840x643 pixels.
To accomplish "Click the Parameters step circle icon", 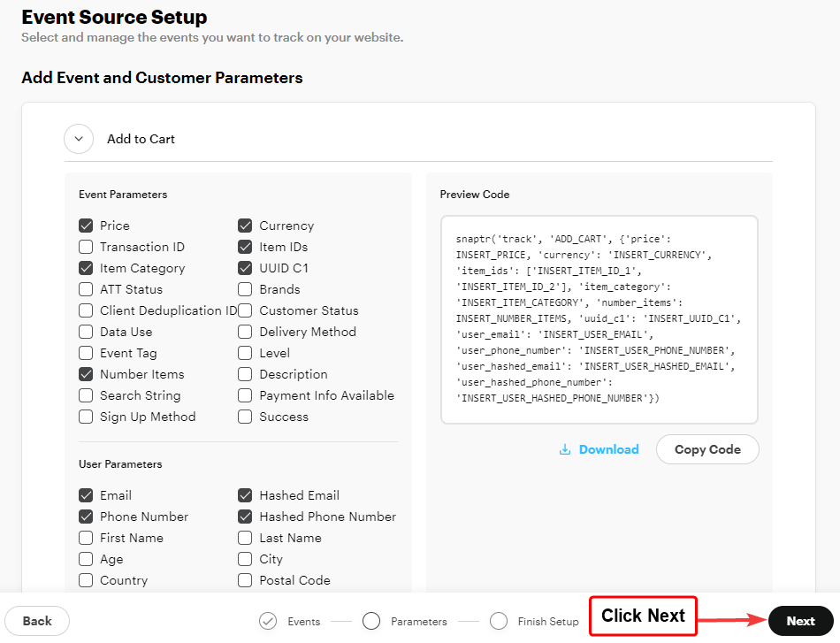I will click(370, 621).
